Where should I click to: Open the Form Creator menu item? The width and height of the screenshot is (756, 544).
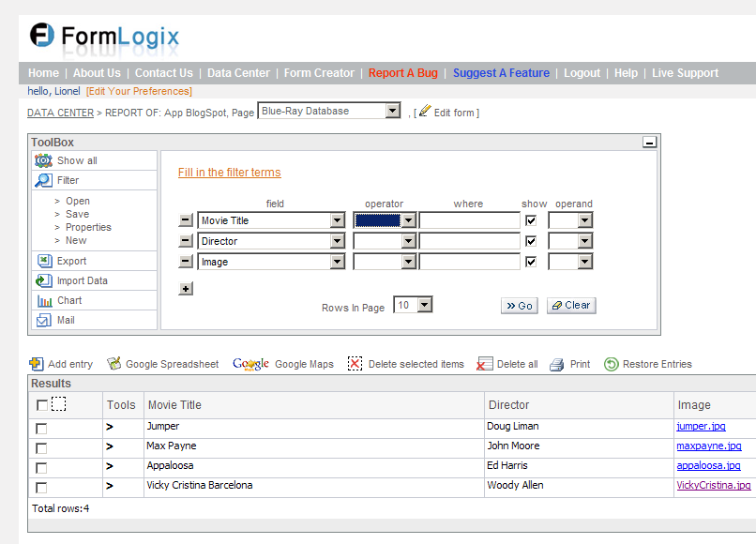319,73
